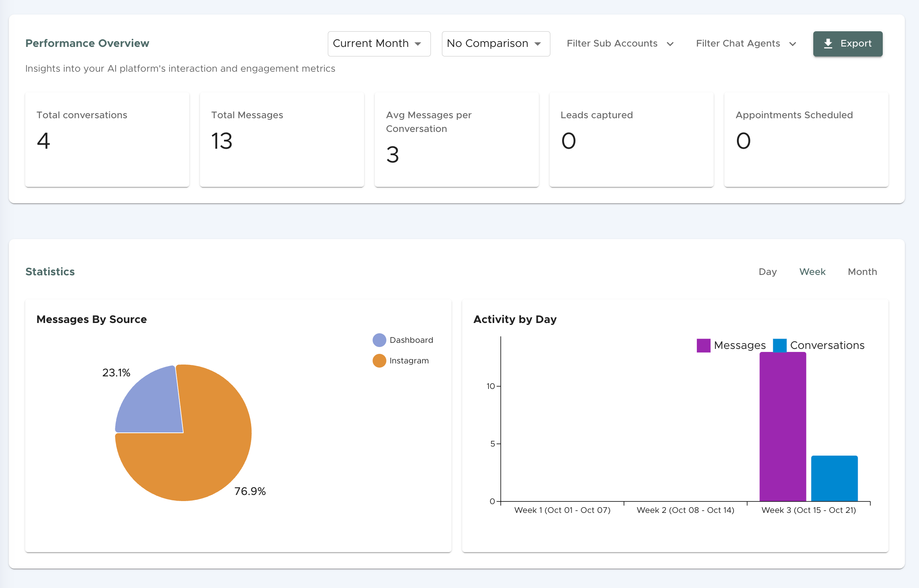Click the download icon on Export button
The image size is (919, 588).
(x=828, y=43)
